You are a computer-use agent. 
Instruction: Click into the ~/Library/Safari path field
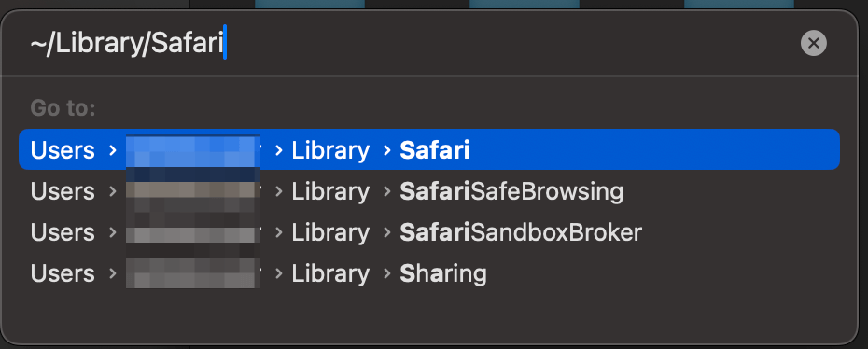[410, 43]
